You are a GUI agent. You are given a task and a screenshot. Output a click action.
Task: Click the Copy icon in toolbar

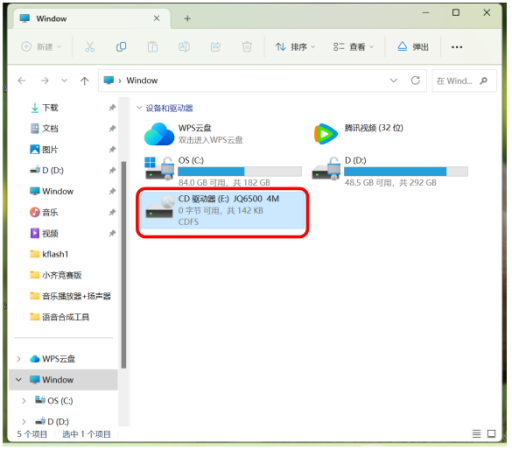click(121, 47)
